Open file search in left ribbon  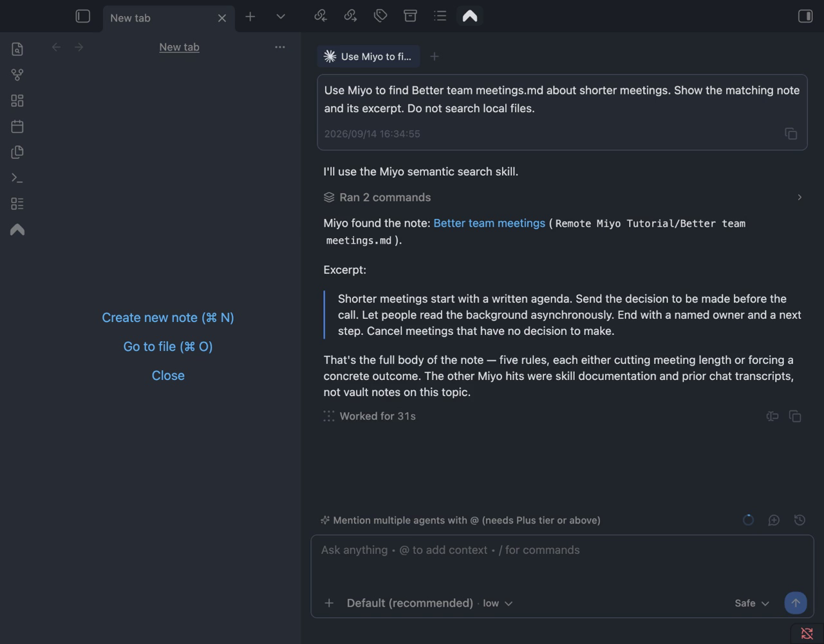[x=17, y=49]
